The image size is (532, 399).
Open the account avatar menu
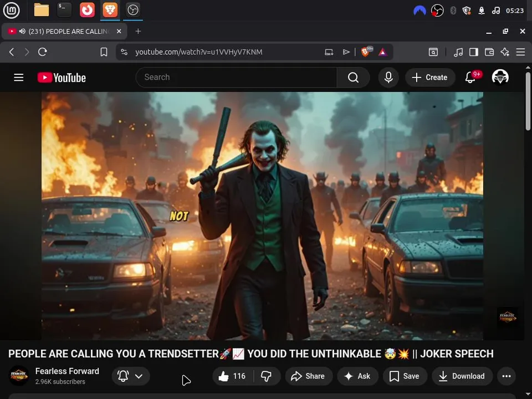[500, 77]
